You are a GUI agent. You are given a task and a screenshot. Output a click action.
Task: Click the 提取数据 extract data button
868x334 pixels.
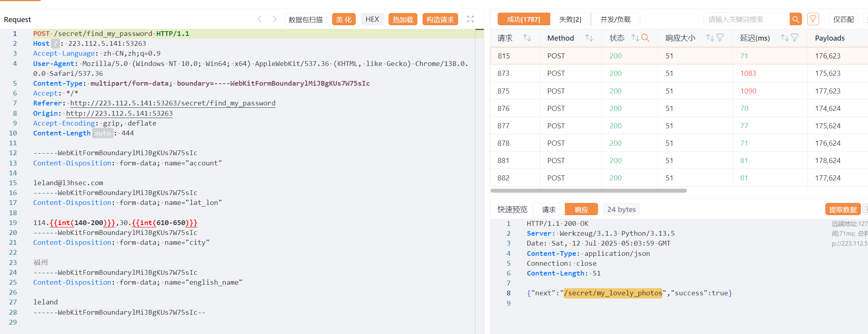843,209
